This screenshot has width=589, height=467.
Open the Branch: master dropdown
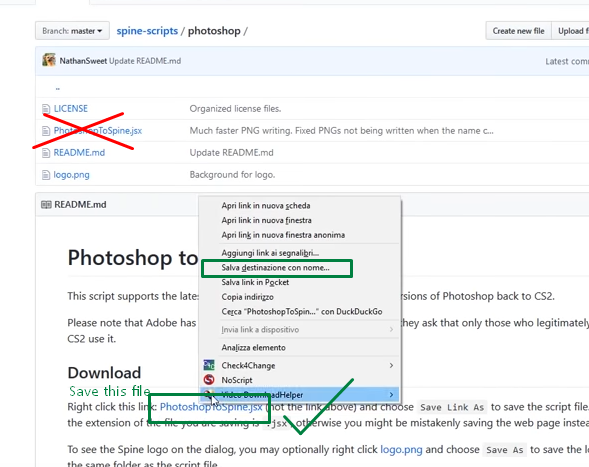tap(72, 31)
